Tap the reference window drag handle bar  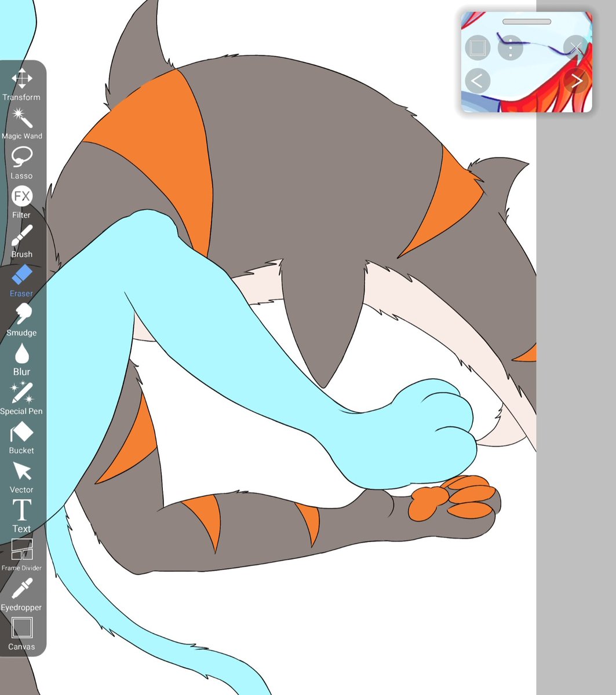coord(527,22)
